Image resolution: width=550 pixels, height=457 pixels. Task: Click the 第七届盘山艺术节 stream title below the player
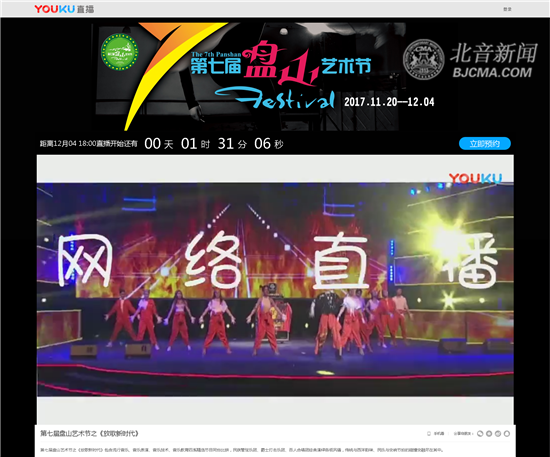tap(89, 434)
